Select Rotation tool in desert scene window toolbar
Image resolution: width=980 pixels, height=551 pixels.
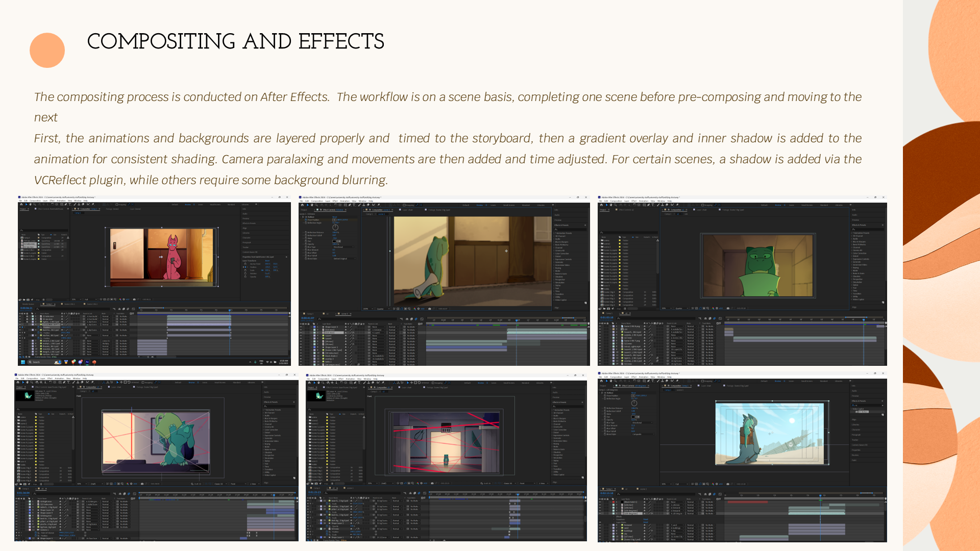(x=634, y=381)
